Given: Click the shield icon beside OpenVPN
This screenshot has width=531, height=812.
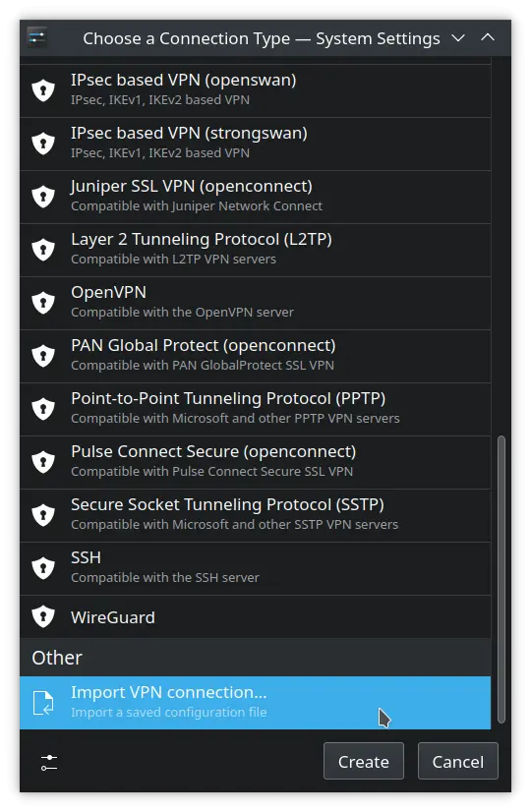Looking at the screenshot, I should [43, 303].
